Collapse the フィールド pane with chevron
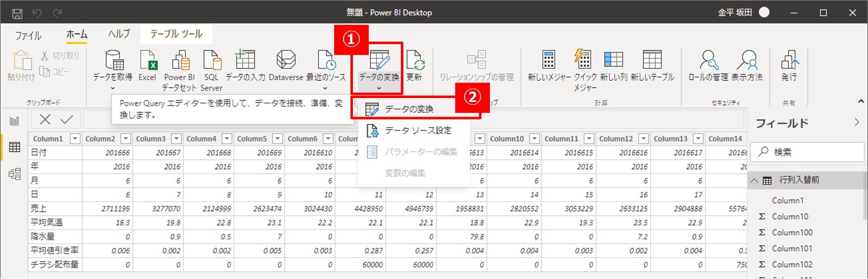868x279 pixels. coord(857,123)
